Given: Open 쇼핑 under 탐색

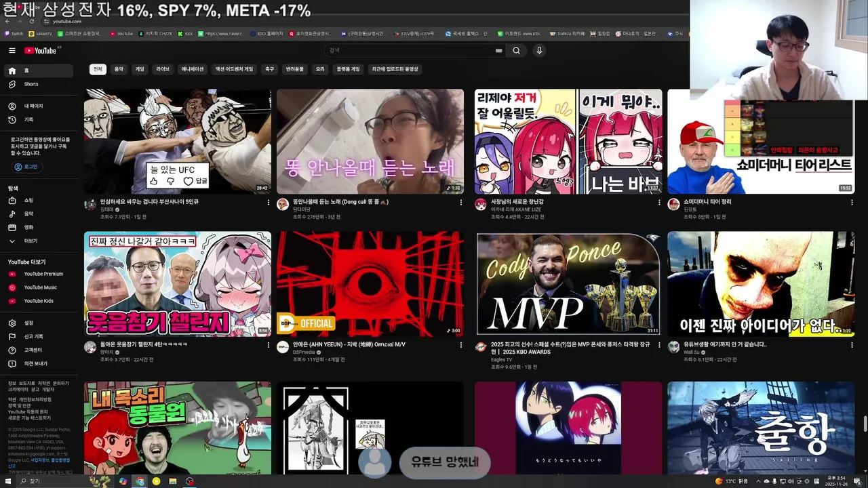Looking at the screenshot, I should (39, 201).
